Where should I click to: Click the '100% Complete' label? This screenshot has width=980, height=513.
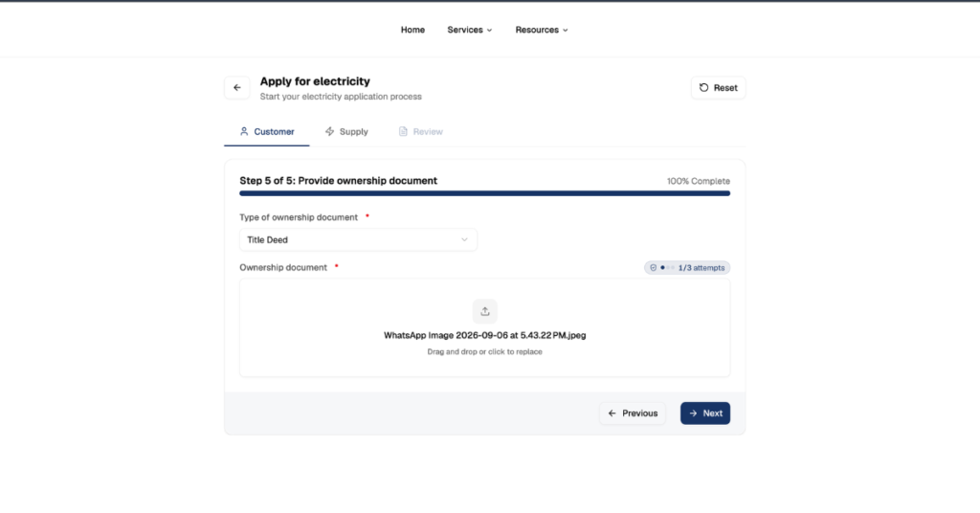(x=698, y=181)
